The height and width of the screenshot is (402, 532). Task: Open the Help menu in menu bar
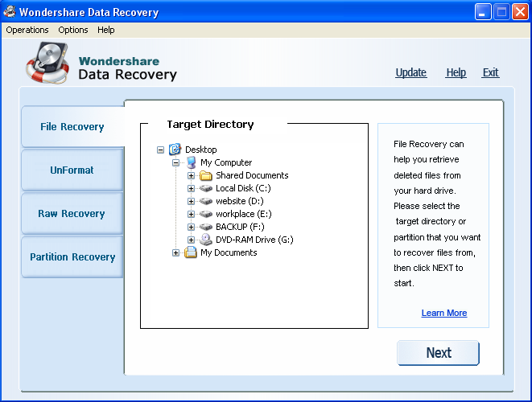[106, 30]
